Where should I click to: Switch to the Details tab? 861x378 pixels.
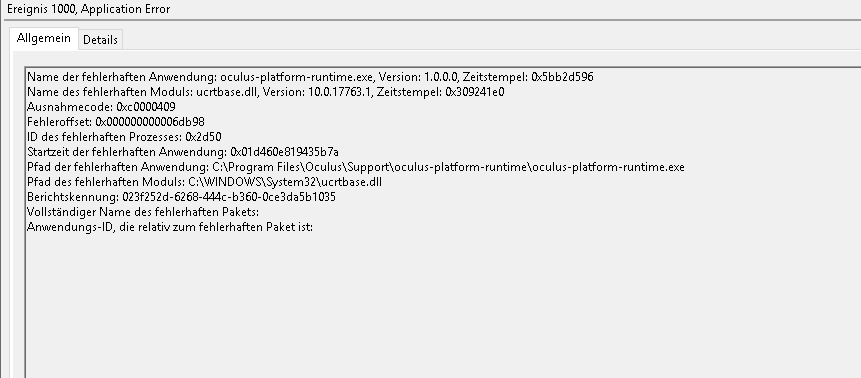coord(100,40)
